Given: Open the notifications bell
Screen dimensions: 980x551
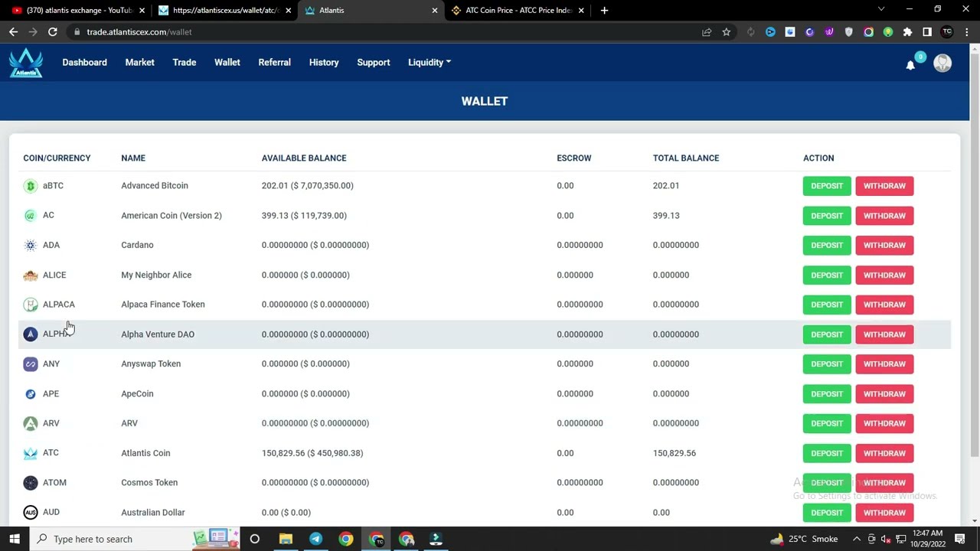Looking at the screenshot, I should (910, 65).
